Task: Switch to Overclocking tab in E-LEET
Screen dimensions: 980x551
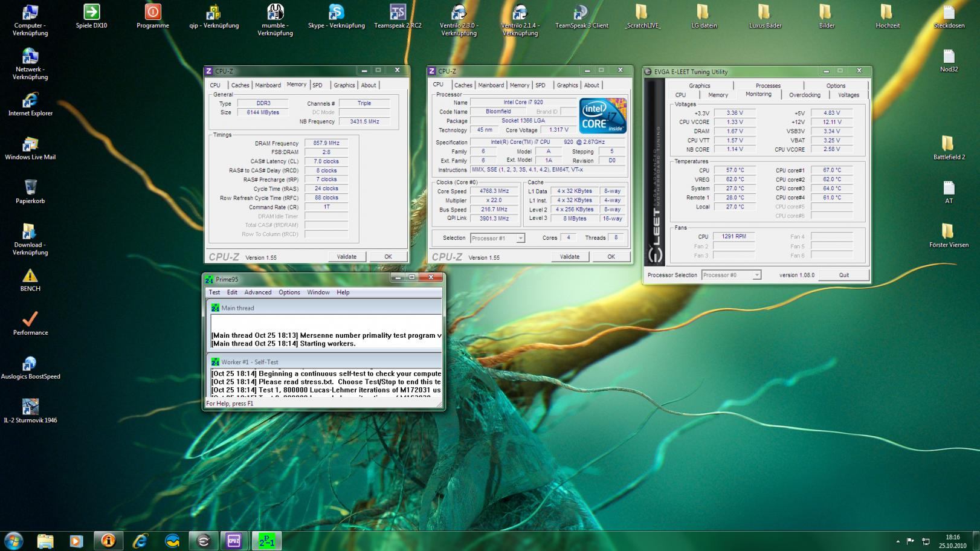Action: (x=804, y=95)
